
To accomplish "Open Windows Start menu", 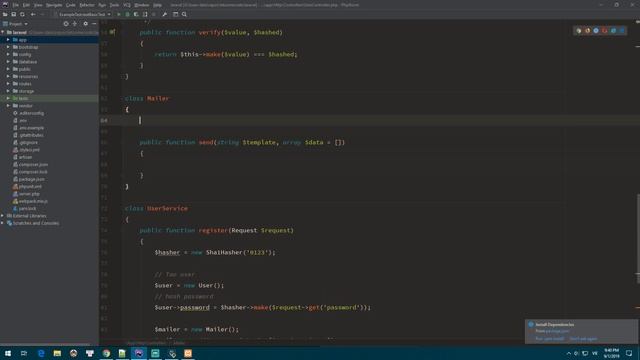I will tap(8, 353).
